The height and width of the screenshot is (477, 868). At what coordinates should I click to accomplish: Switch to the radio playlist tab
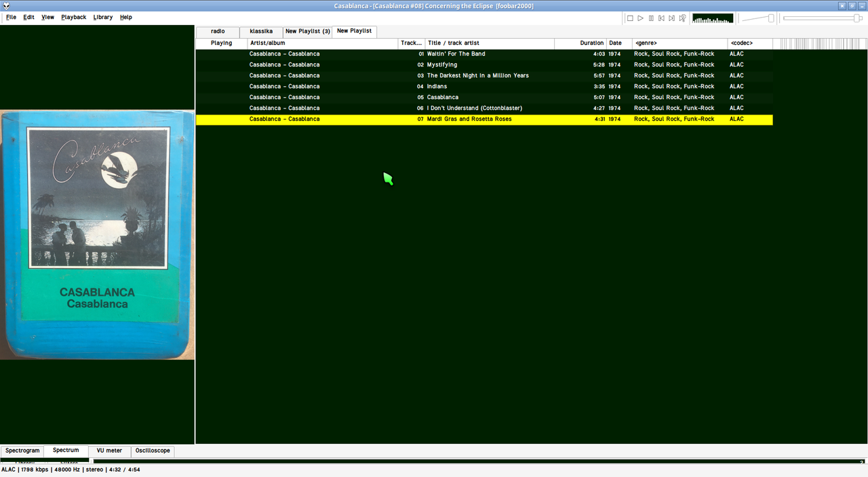pyautogui.click(x=218, y=31)
